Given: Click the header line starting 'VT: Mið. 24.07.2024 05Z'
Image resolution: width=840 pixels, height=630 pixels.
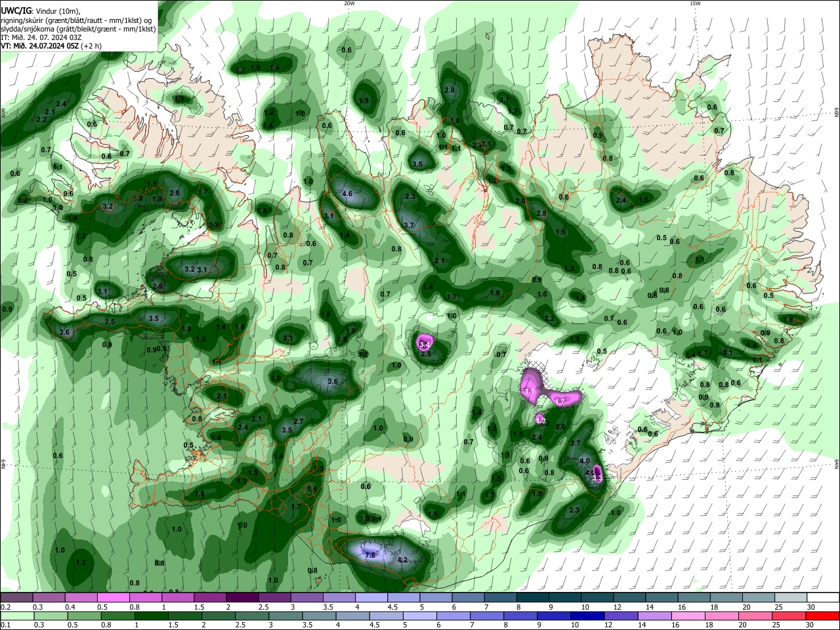Looking at the screenshot, I should click(51, 46).
